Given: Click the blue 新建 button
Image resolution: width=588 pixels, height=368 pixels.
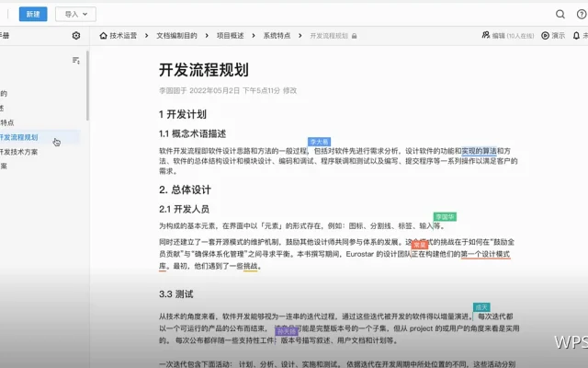Looking at the screenshot, I should point(33,15).
